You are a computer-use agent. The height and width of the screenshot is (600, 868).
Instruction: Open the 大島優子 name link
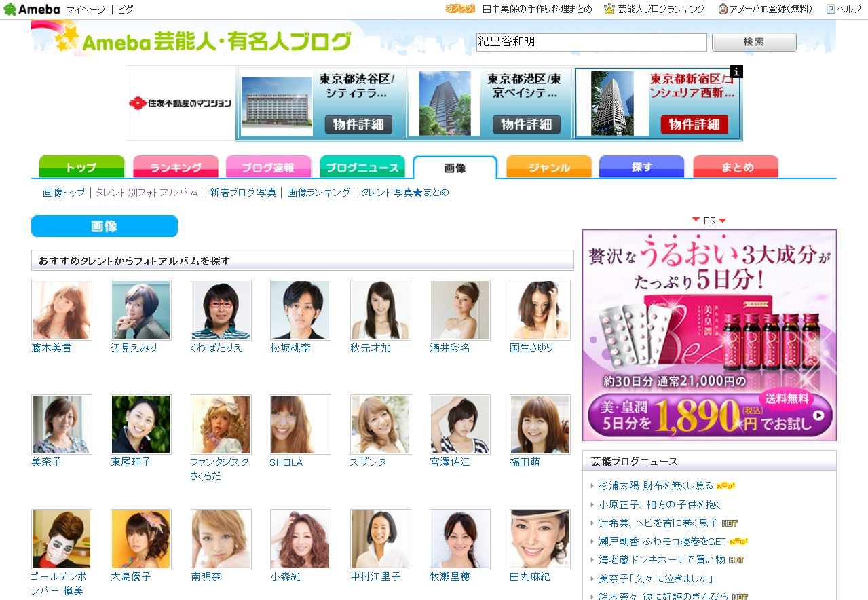[x=131, y=577]
